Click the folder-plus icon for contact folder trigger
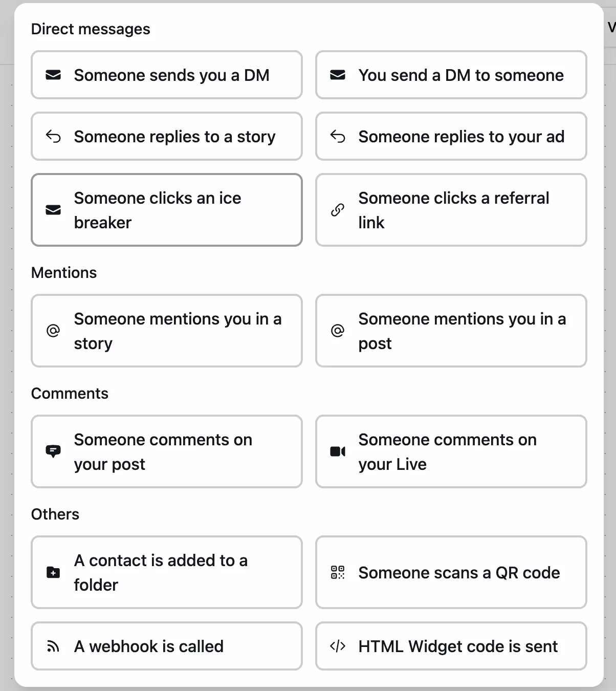 point(53,572)
